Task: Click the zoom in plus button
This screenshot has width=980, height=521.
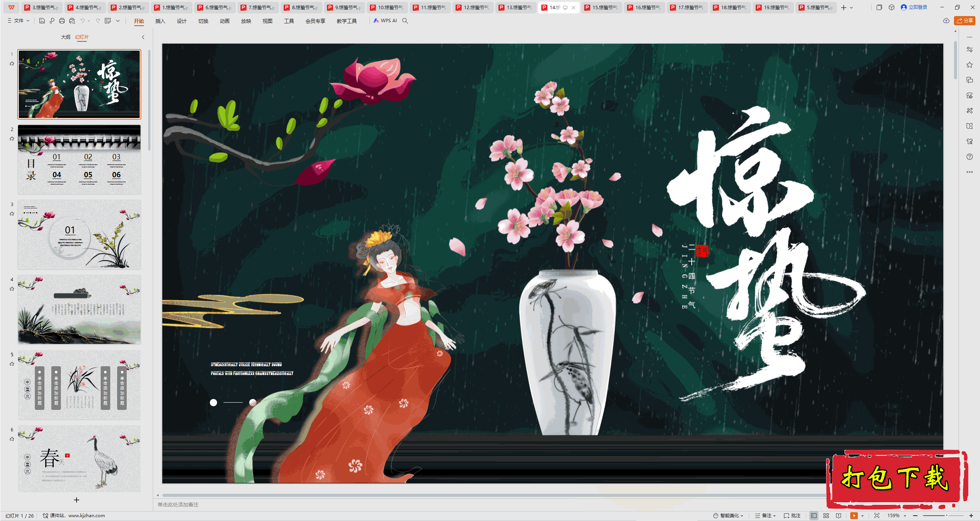Action: (x=971, y=516)
